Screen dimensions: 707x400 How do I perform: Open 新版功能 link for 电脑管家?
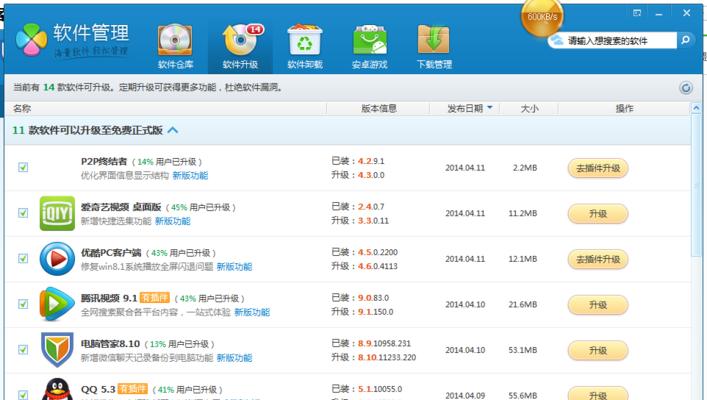pyautogui.click(x=234, y=358)
